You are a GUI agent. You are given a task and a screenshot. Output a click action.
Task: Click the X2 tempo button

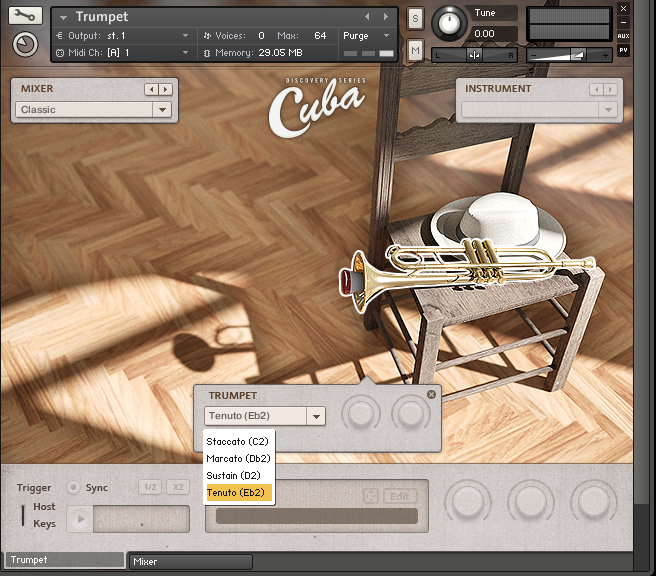tap(178, 487)
